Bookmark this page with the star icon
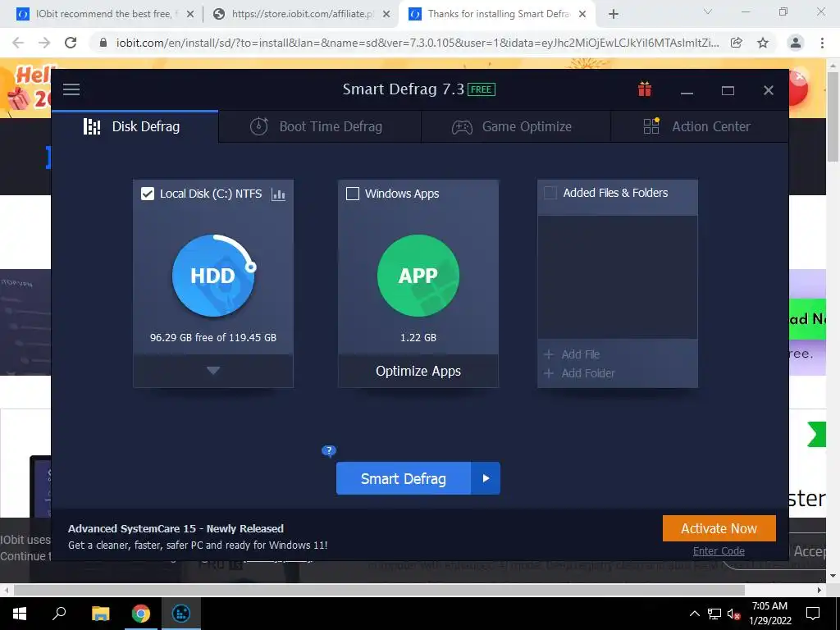This screenshot has width=840, height=630. pos(763,43)
